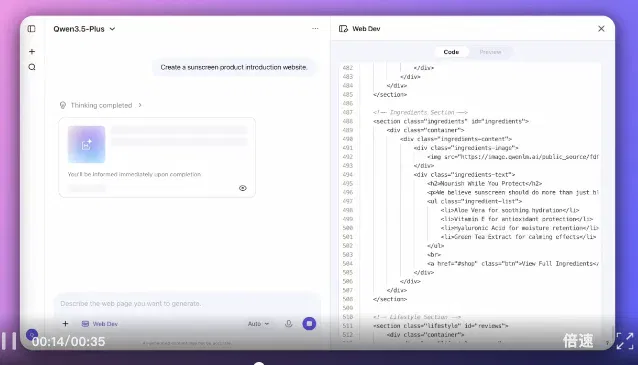Enter fullscreen with the expand arrows icon

[625, 341]
